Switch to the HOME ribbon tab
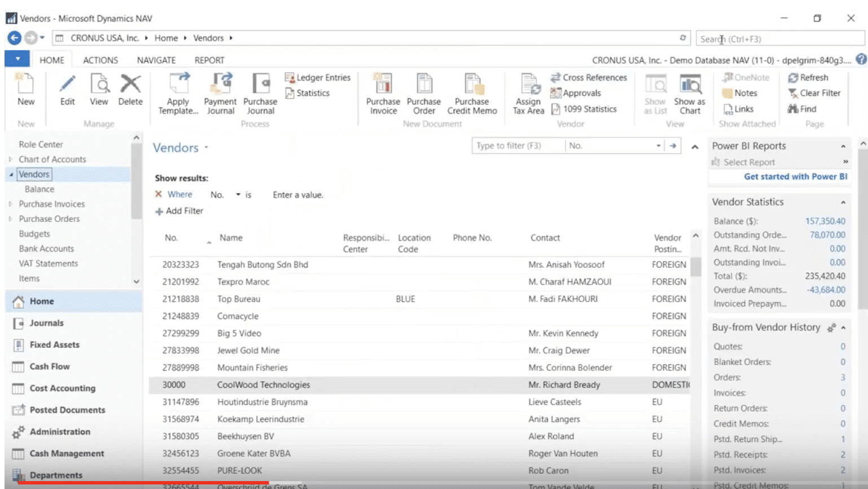 [x=52, y=60]
